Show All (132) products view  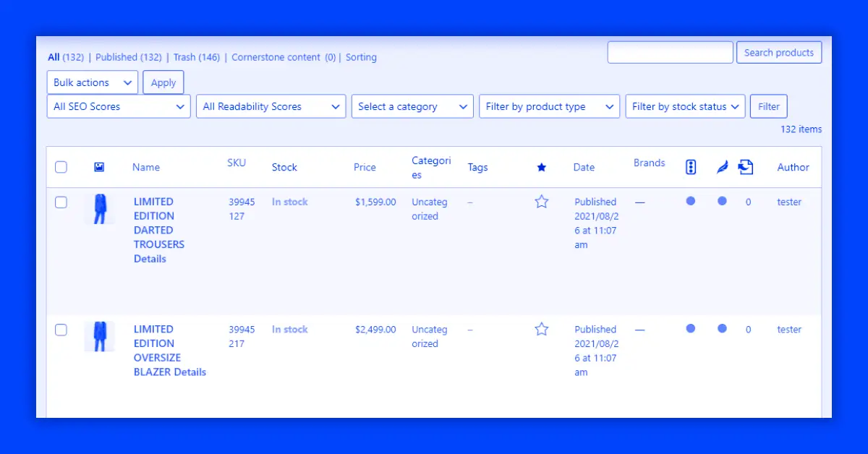66,57
